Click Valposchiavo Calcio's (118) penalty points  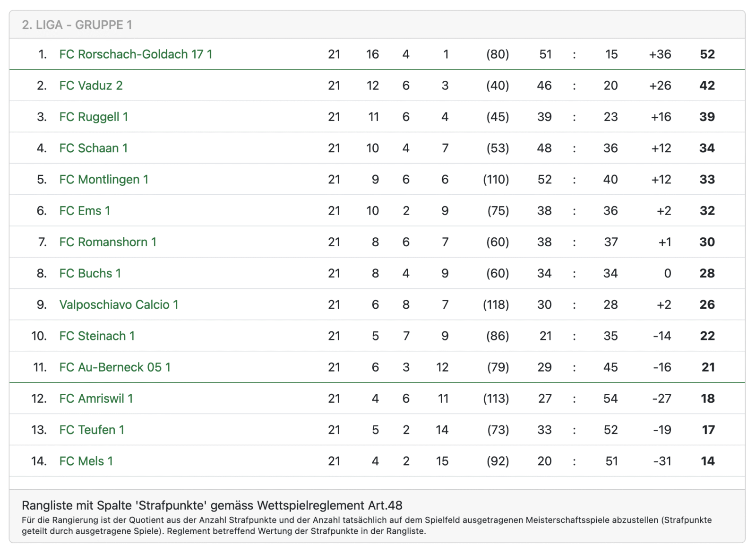click(496, 304)
